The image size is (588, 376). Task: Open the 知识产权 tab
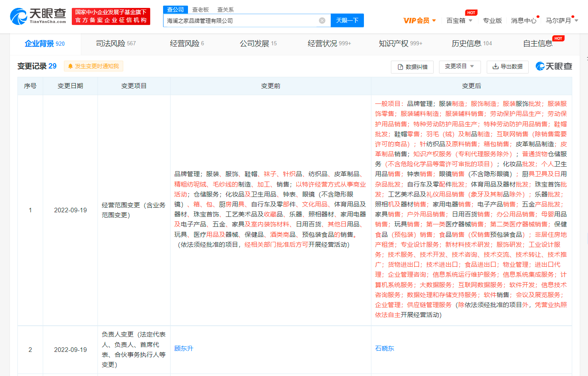pos(400,44)
